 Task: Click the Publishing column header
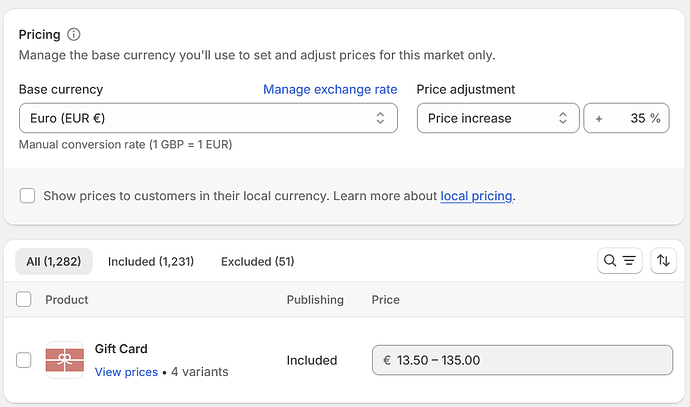tap(315, 299)
